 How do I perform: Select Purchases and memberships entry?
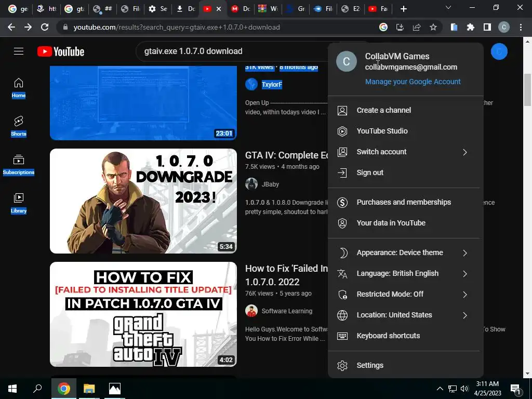click(405, 203)
